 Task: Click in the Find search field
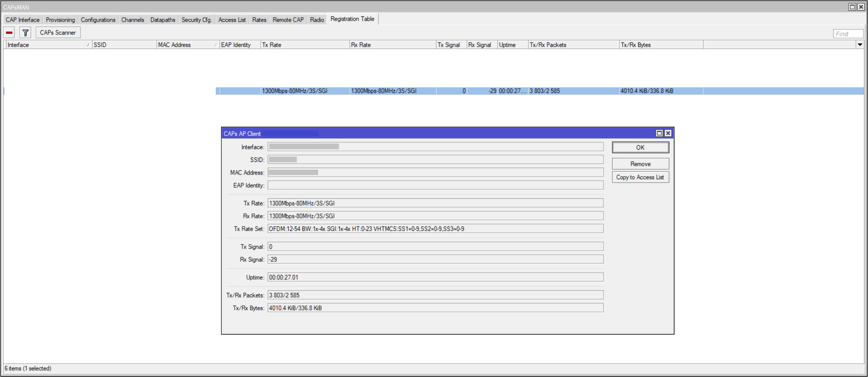point(848,34)
